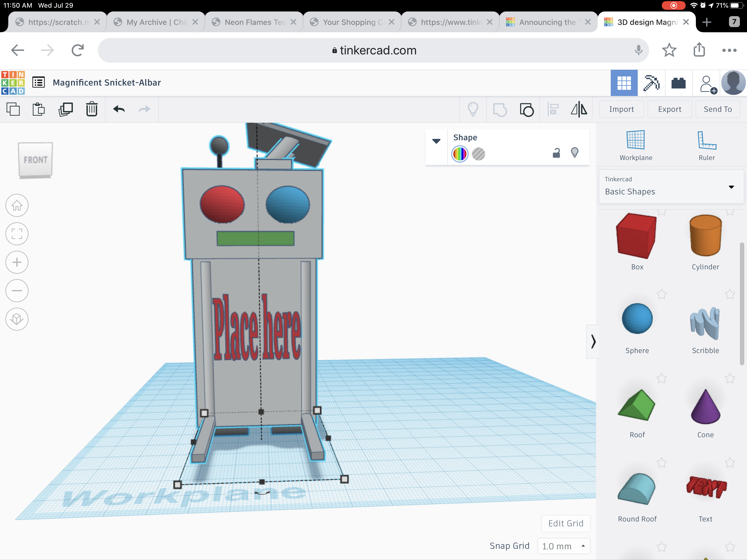The width and height of the screenshot is (747, 560).
Task: Close the 3D design Magni tab
Action: tap(685, 22)
